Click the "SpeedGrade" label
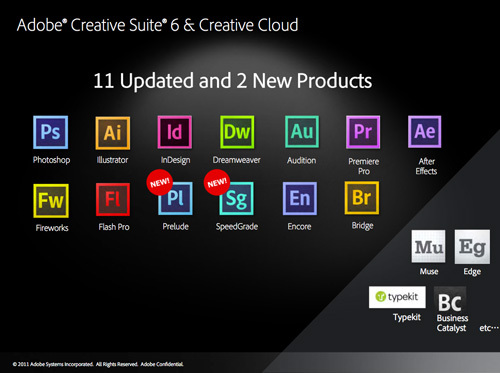 [237, 227]
